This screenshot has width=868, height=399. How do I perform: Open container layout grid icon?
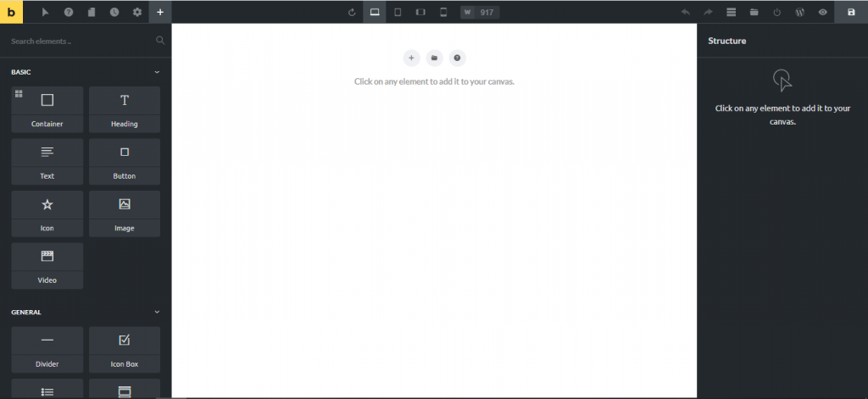point(19,93)
